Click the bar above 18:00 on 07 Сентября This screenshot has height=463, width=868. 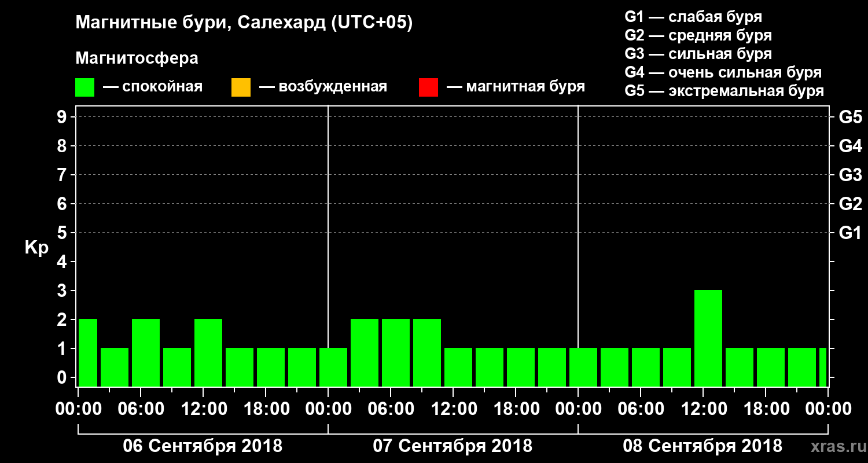(x=521, y=367)
